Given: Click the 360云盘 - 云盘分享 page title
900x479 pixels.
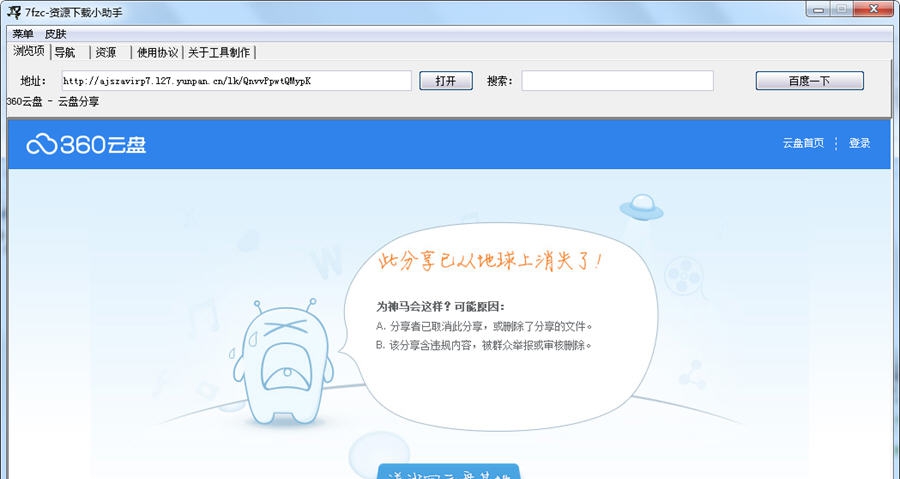Looking at the screenshot, I should 53,102.
